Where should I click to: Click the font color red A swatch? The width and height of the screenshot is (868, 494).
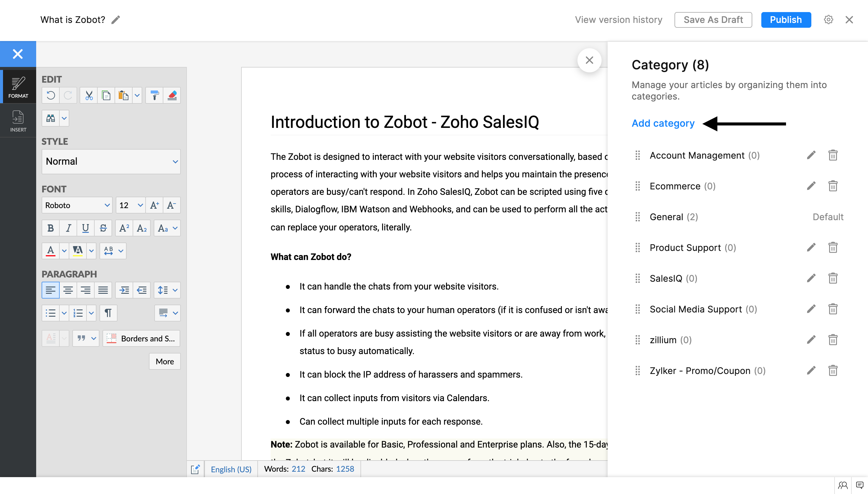click(51, 251)
